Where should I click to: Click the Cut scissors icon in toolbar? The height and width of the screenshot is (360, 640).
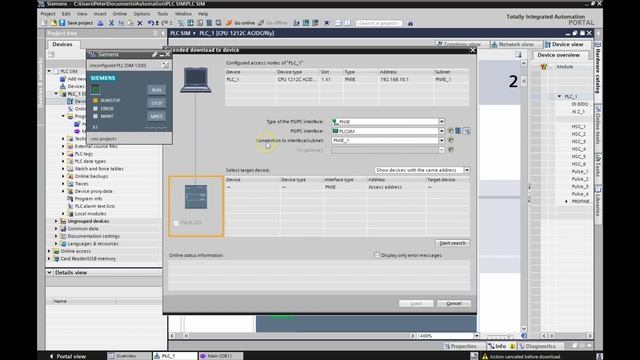coord(111,23)
